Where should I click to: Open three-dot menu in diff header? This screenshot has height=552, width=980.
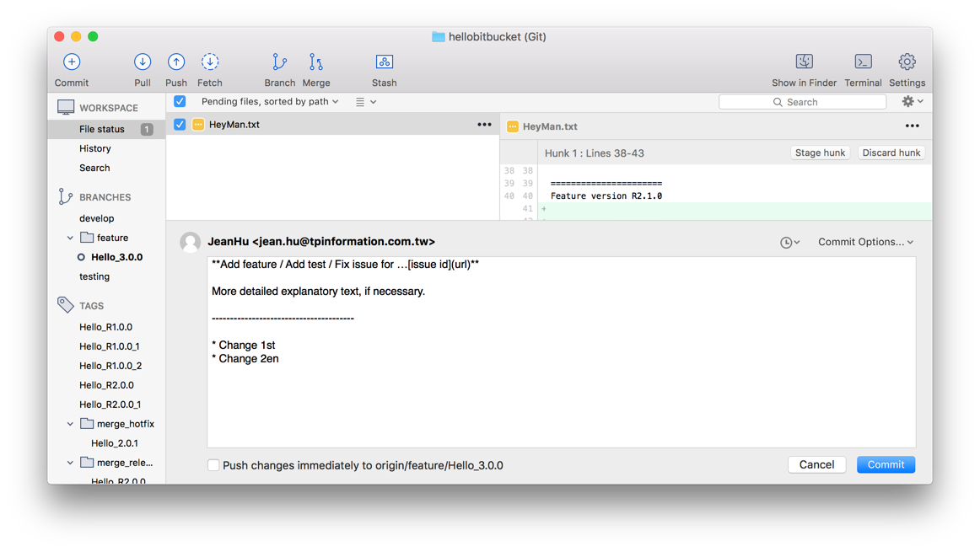click(x=913, y=126)
